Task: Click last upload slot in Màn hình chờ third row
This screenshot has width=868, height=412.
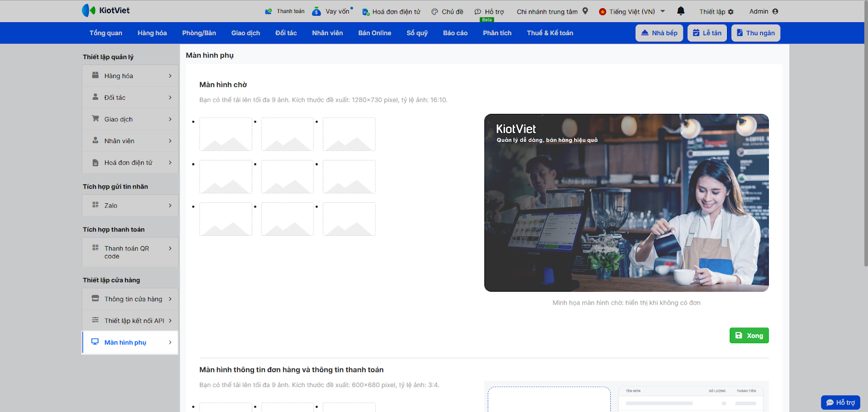Action: 349,219
